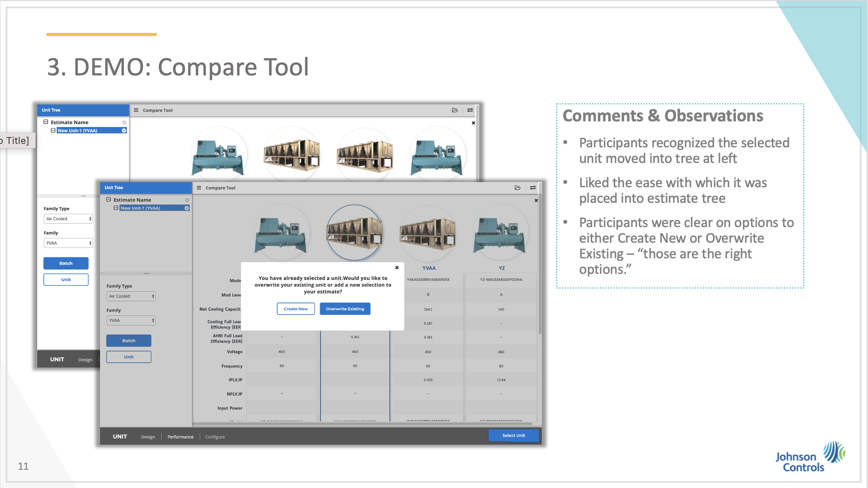Click the gear icon on New Unit-1 (YVAA) in the front window
This screenshot has height=488, width=868.
187,208
